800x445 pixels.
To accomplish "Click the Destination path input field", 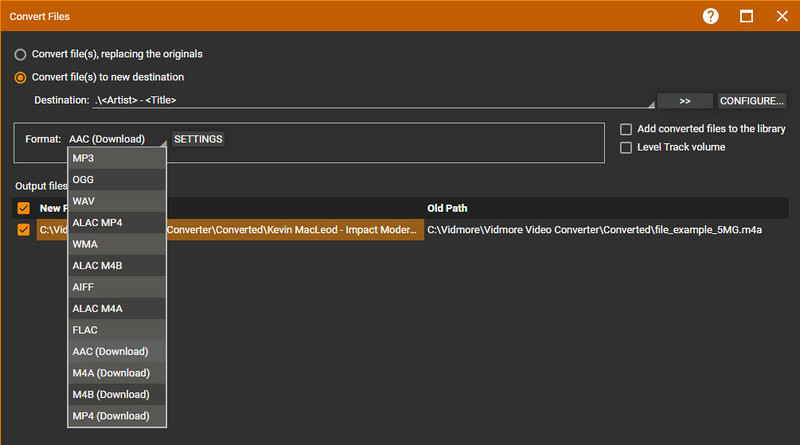I will tap(370, 100).
